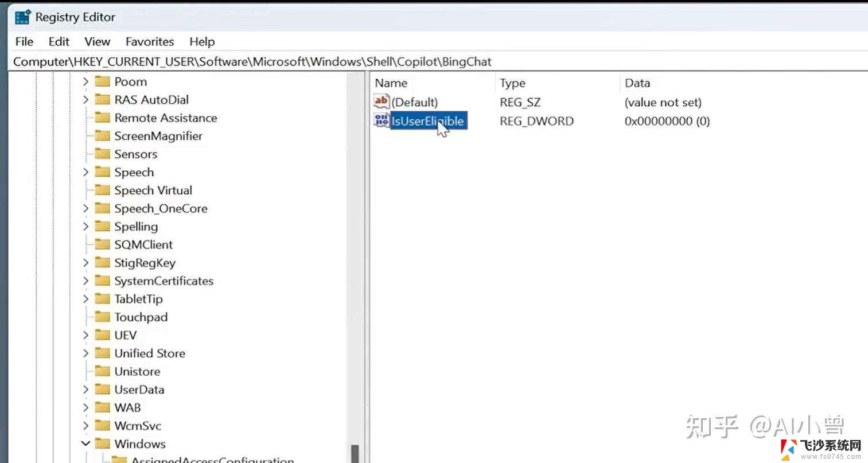This screenshot has width=868, height=463.
Task: Click the REG_DWORD type cell
Action: pos(536,121)
